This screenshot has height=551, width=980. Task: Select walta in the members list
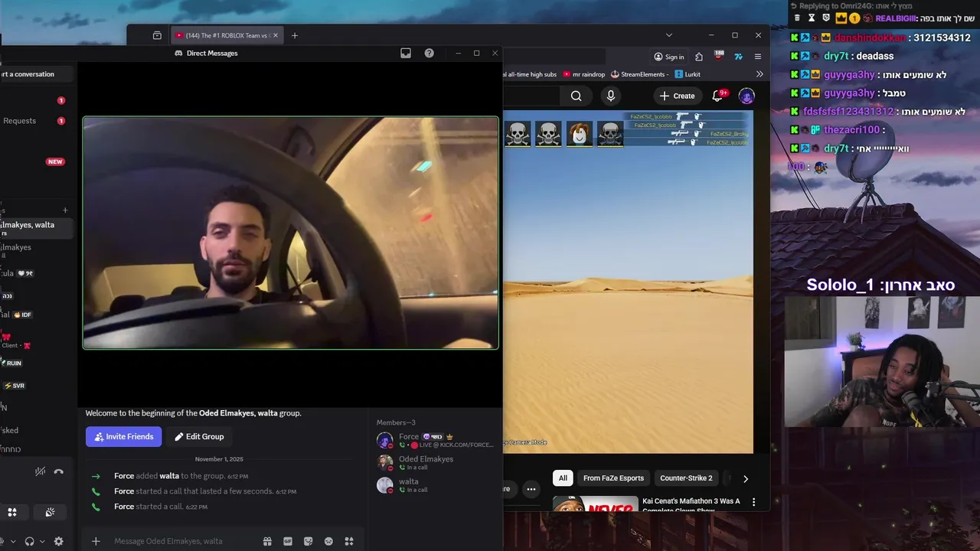pos(436,485)
